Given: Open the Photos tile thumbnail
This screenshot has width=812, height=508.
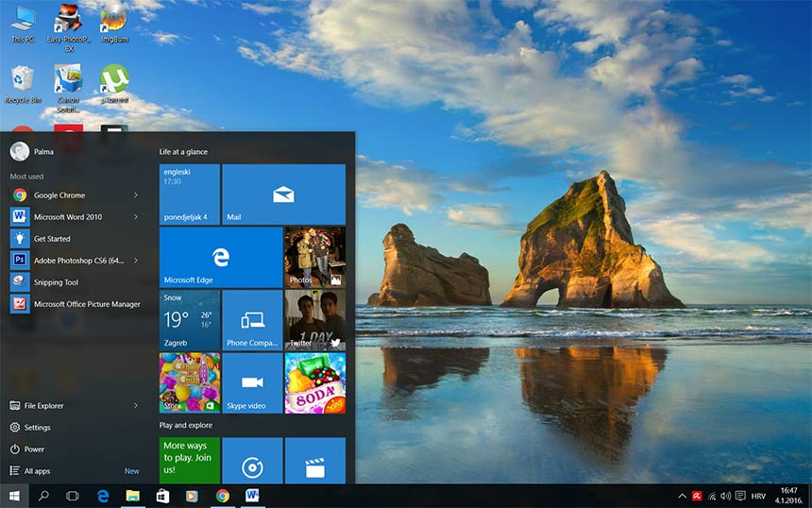Looking at the screenshot, I should (x=314, y=257).
